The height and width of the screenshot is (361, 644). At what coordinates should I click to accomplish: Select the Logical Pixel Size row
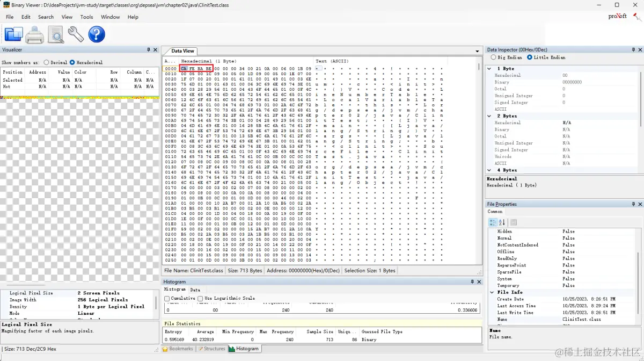[78, 293]
